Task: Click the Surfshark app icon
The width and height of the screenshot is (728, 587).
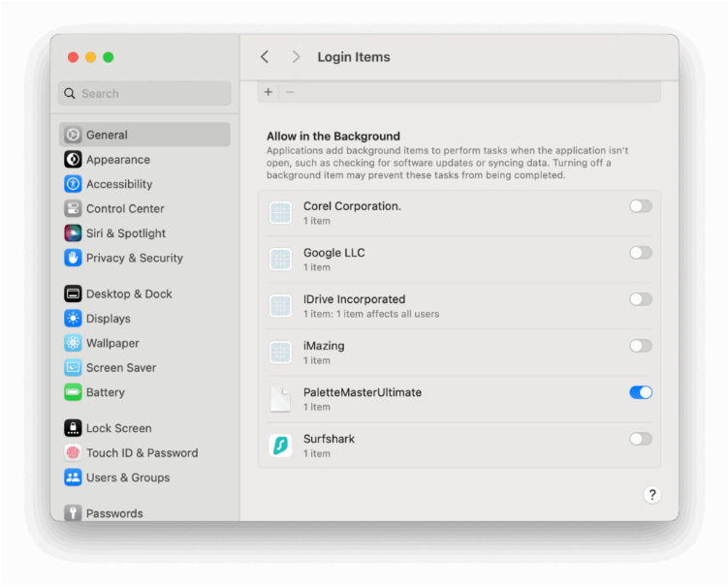Action: click(x=280, y=446)
